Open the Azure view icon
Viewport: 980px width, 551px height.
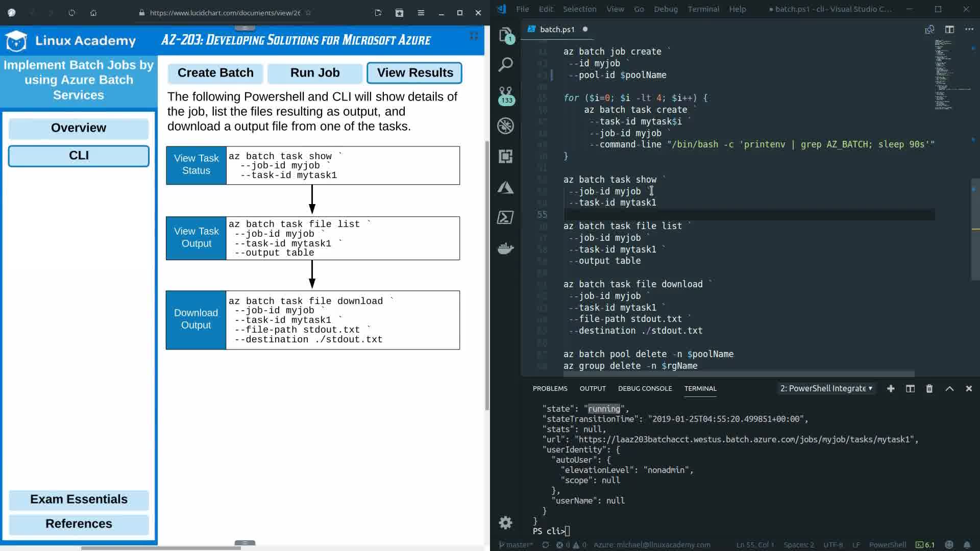point(505,187)
